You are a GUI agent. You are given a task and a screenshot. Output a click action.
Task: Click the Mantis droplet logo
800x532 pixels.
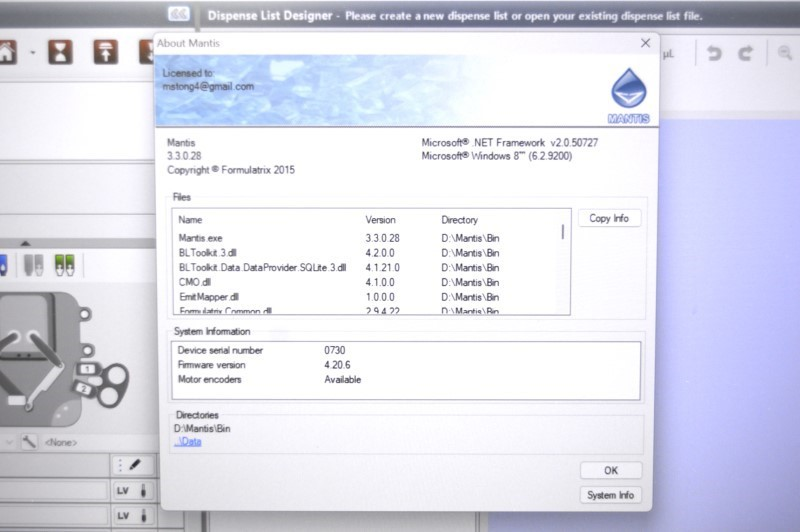pos(629,96)
